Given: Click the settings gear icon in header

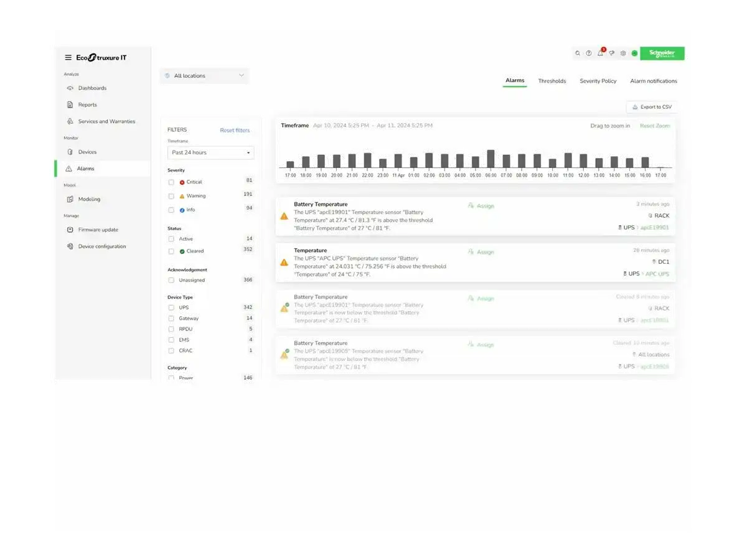Looking at the screenshot, I should (x=623, y=54).
